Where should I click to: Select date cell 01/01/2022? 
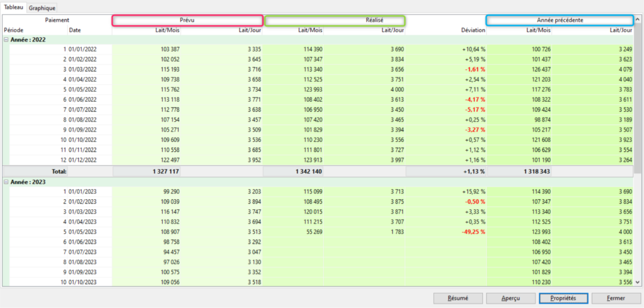(x=82, y=49)
